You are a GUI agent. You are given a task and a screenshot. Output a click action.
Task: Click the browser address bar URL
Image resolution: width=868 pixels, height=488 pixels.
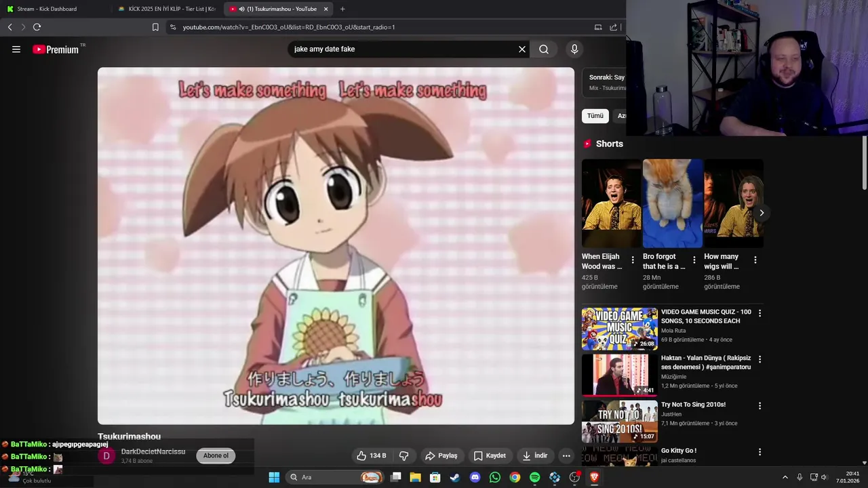[x=289, y=27]
